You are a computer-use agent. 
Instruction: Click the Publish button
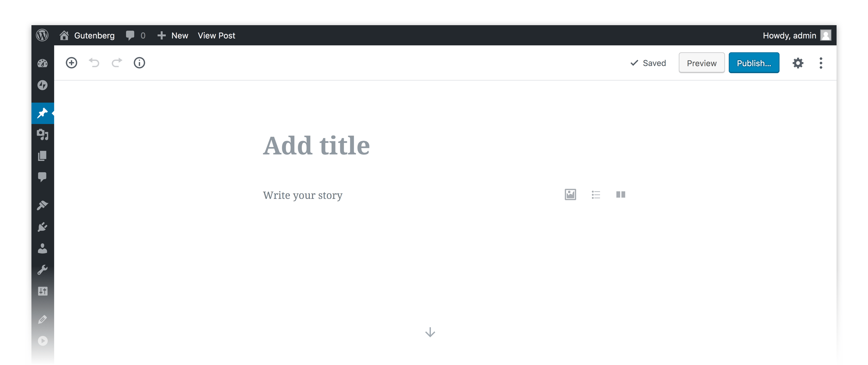(754, 63)
